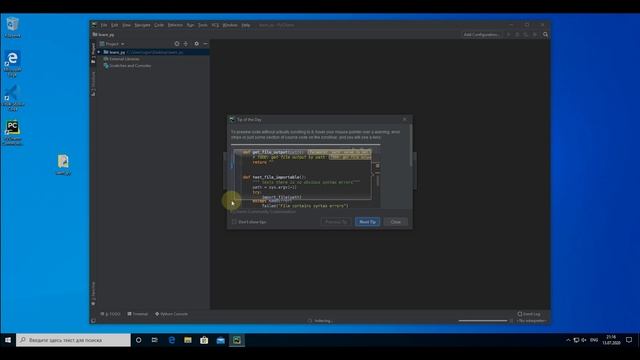The image size is (640, 360).
Task: Open the Run menu
Action: [190, 25]
